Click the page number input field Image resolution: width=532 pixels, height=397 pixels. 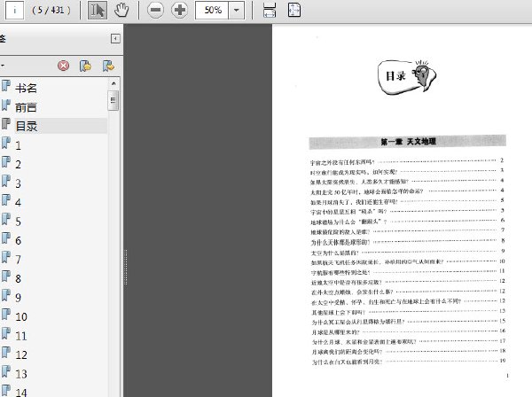[x=14, y=10]
